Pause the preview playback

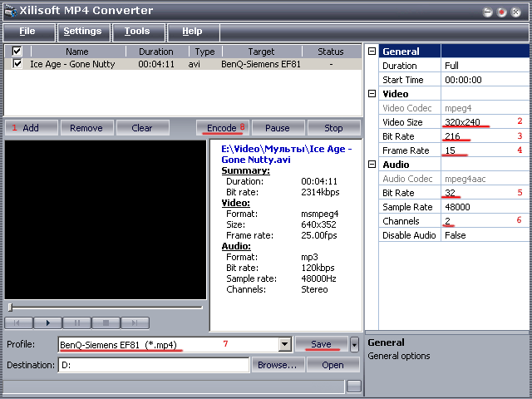pos(77,323)
